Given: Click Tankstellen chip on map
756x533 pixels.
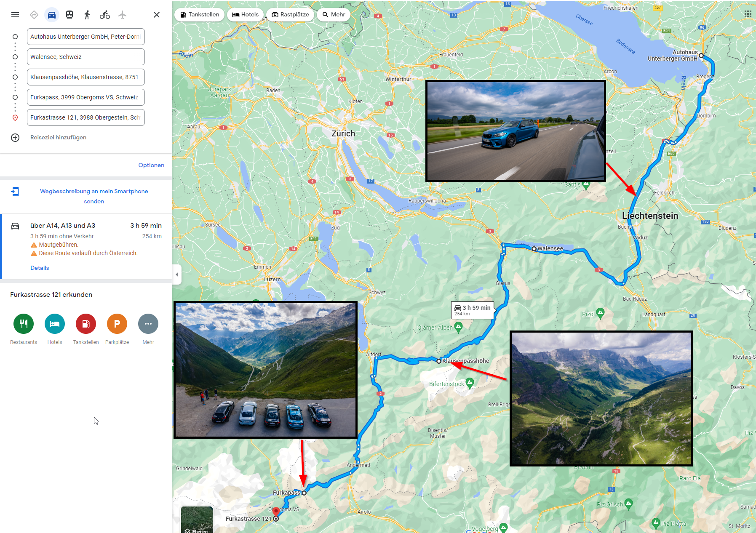Looking at the screenshot, I should pos(200,14).
